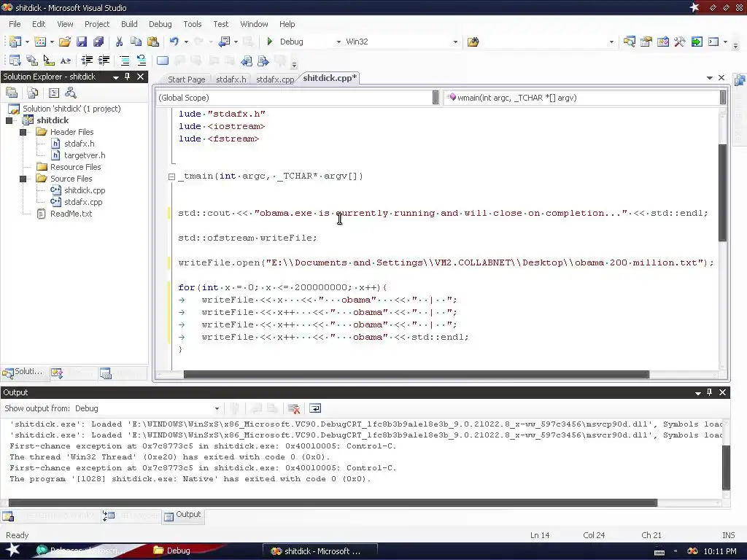
Task: Open the Debug solution configuration dropdown
Action: (x=338, y=42)
